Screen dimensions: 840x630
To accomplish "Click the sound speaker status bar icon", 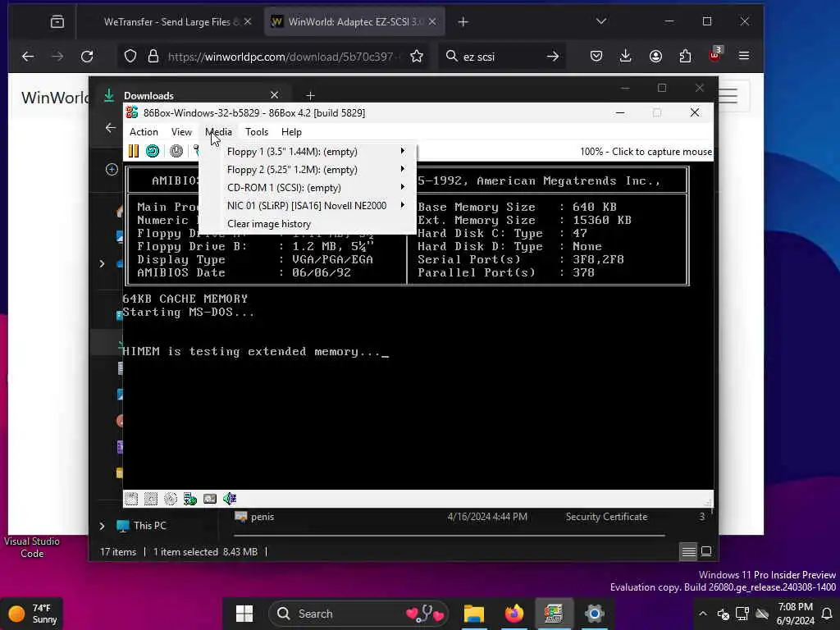I will click(x=230, y=499).
